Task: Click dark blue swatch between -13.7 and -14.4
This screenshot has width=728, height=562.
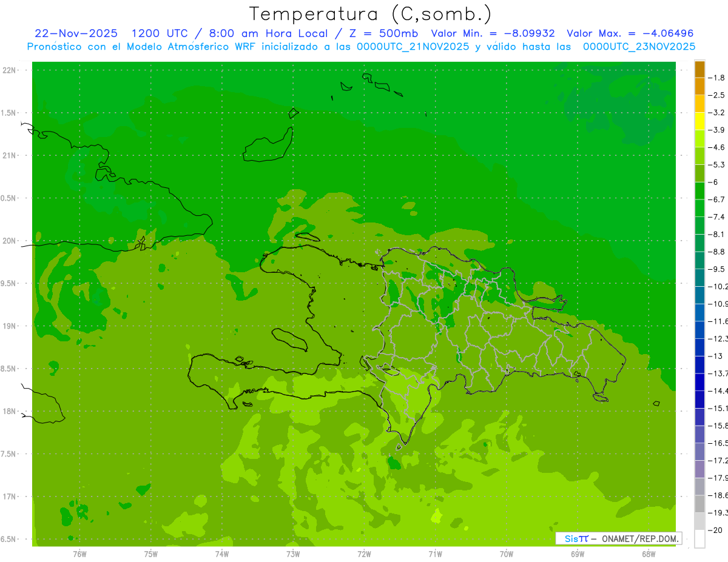Action: point(699,382)
